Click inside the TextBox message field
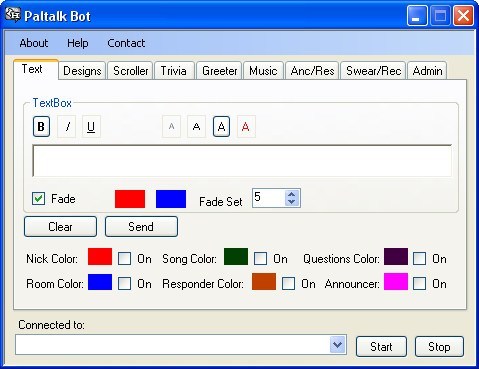479x369 pixels. click(x=242, y=161)
